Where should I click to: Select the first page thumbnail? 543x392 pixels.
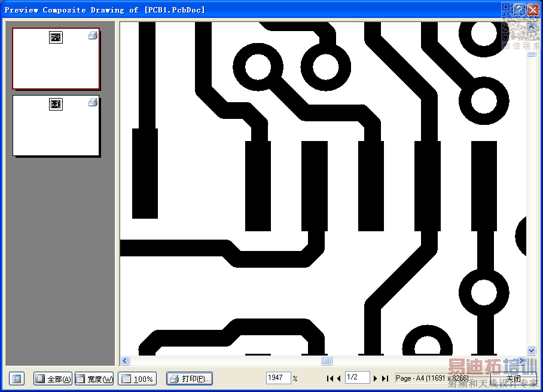click(56, 59)
